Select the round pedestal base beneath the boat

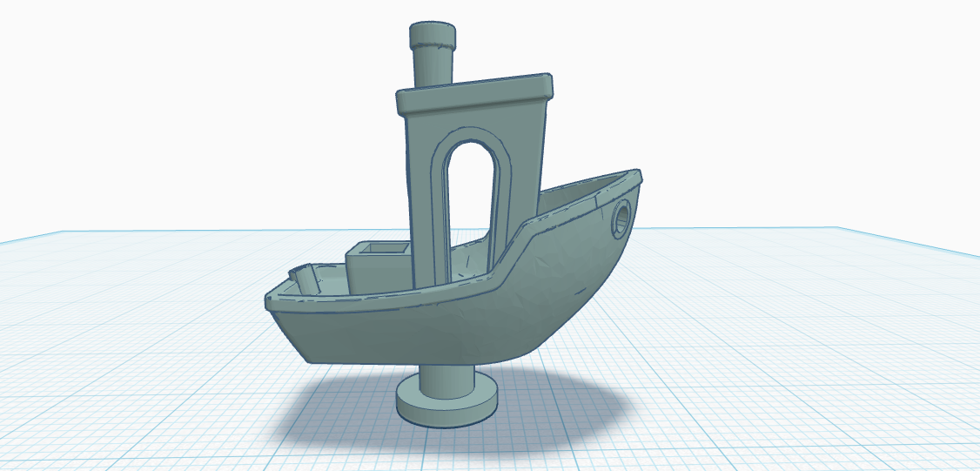pos(446,400)
